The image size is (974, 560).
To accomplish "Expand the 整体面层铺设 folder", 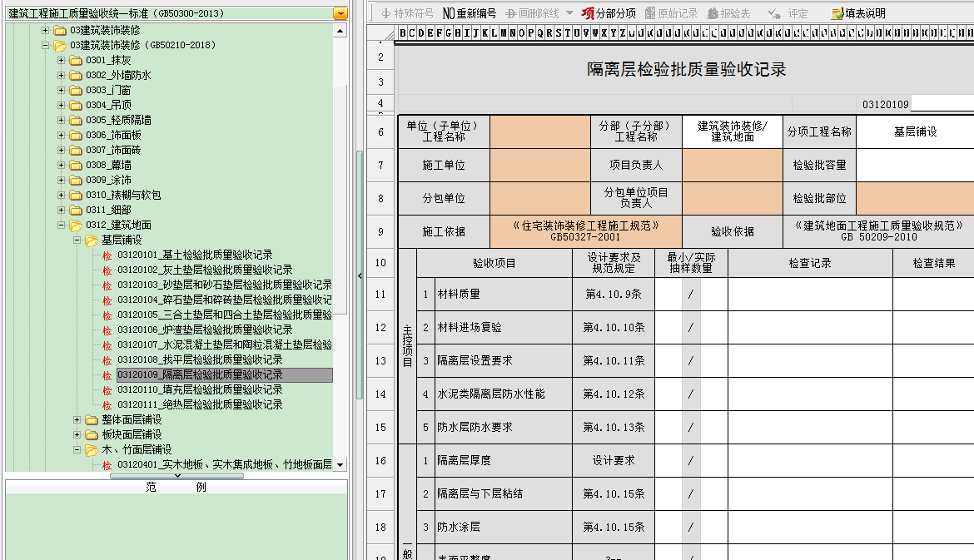I will (x=77, y=419).
